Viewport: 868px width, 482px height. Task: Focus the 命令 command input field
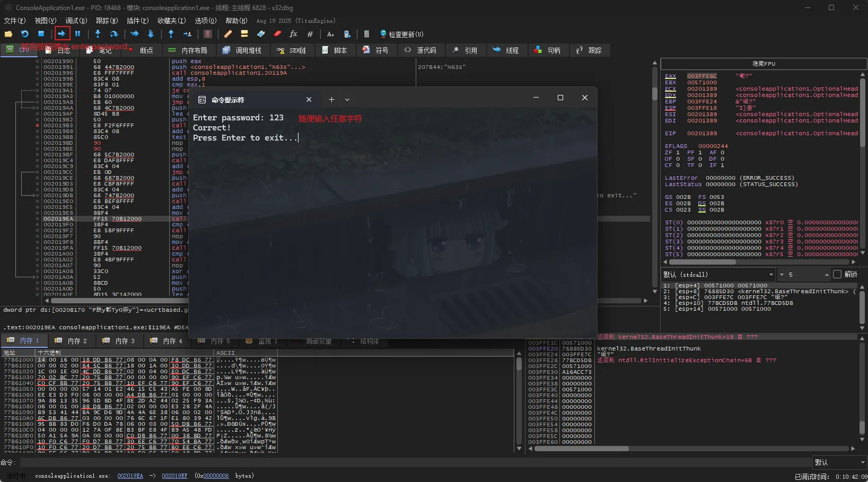(415, 462)
